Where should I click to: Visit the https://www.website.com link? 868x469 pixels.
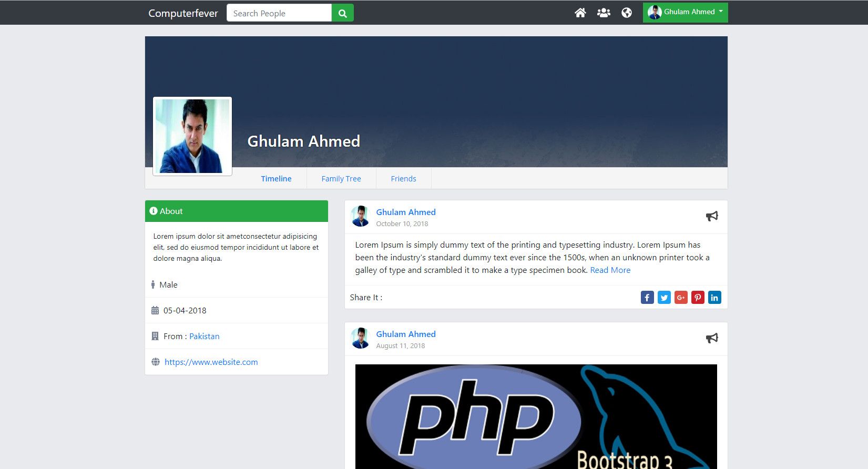click(211, 362)
